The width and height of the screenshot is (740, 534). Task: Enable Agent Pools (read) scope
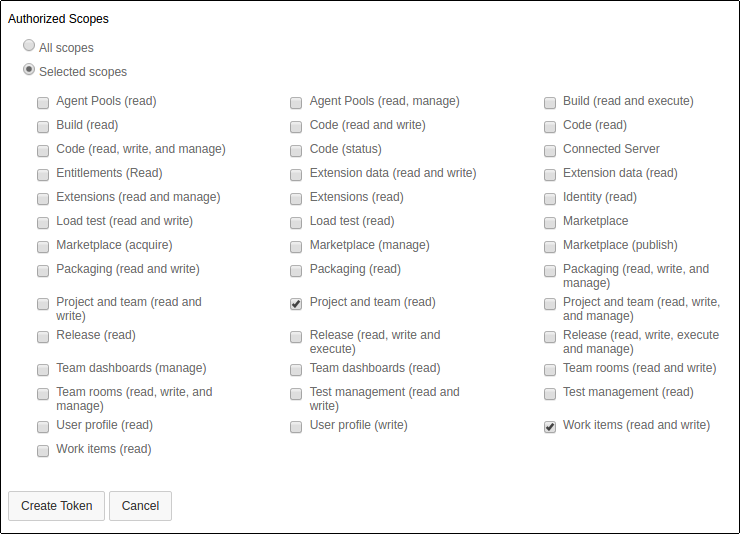click(x=43, y=102)
